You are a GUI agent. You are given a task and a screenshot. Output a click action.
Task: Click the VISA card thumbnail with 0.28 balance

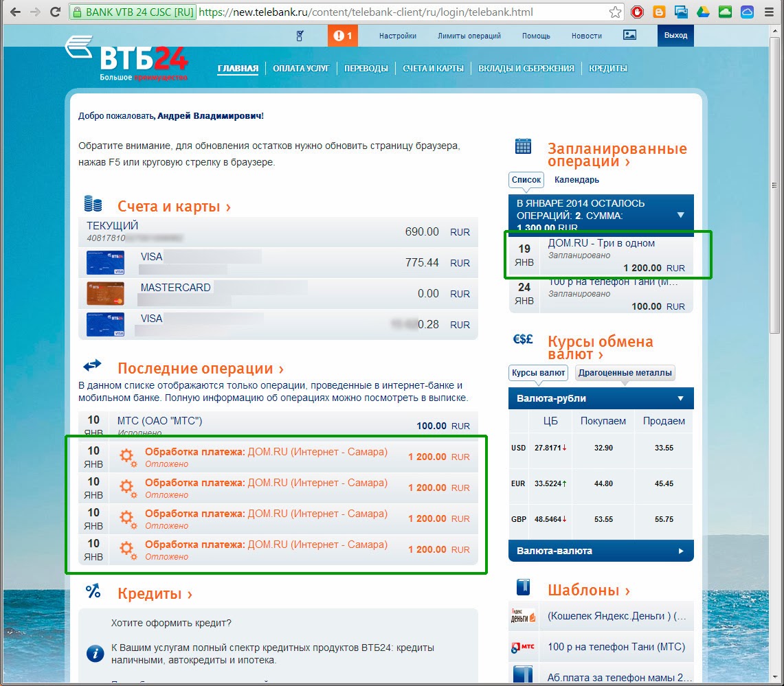(x=105, y=325)
